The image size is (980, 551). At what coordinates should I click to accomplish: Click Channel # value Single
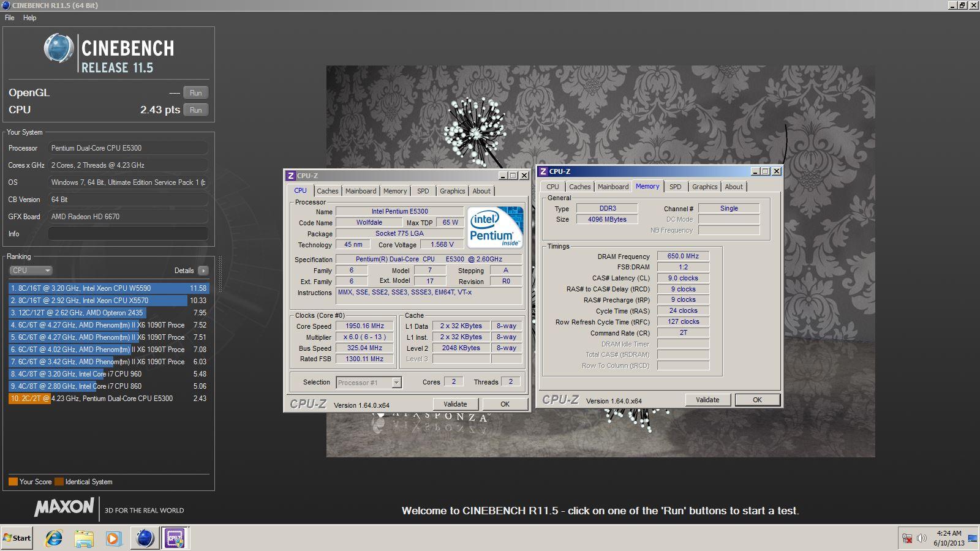click(729, 208)
